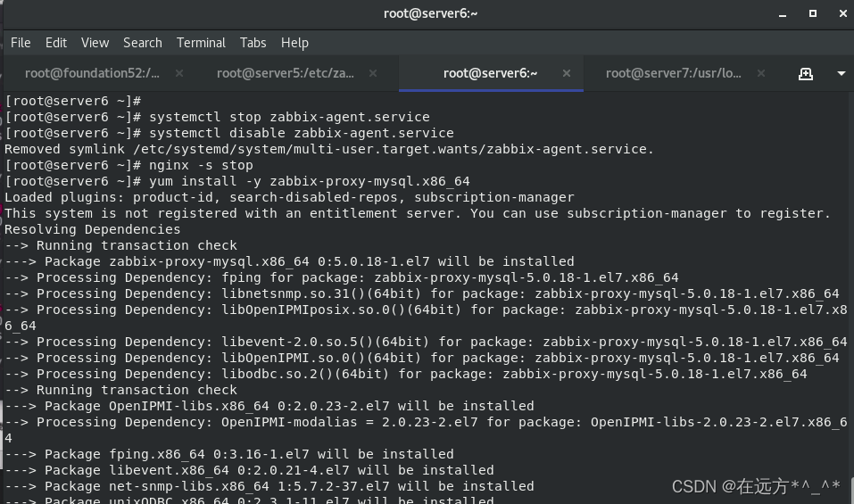Click the 'Resolving Dependencies' line
This screenshot has width=854, height=504.
point(93,229)
